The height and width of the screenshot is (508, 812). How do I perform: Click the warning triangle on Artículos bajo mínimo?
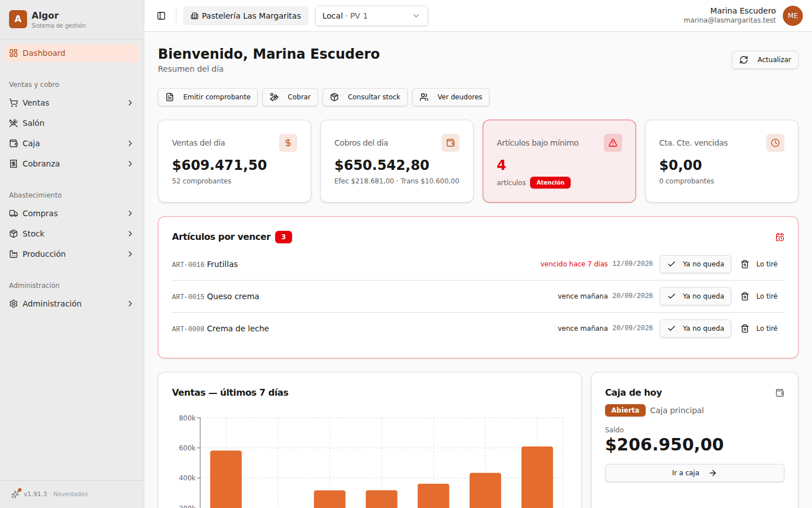click(x=613, y=143)
